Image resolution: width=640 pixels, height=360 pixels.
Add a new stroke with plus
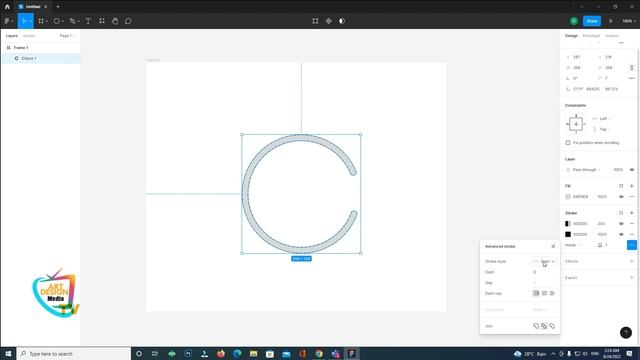[632, 213]
